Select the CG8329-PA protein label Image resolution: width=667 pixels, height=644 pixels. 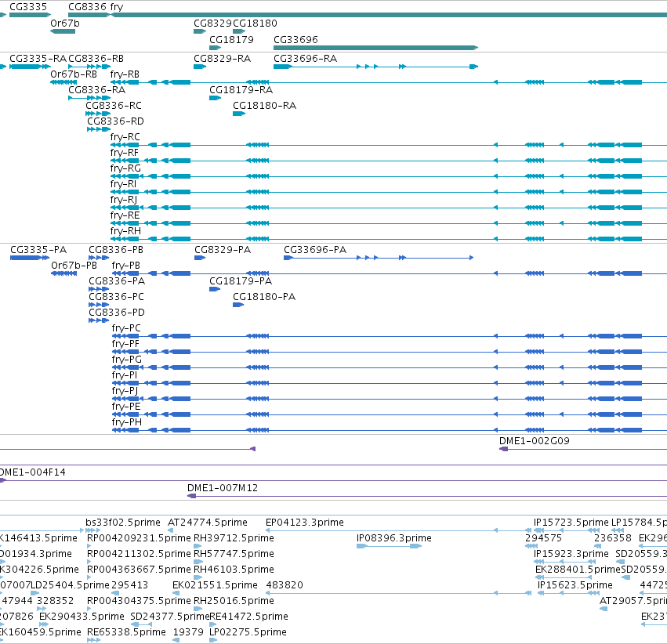223,249
